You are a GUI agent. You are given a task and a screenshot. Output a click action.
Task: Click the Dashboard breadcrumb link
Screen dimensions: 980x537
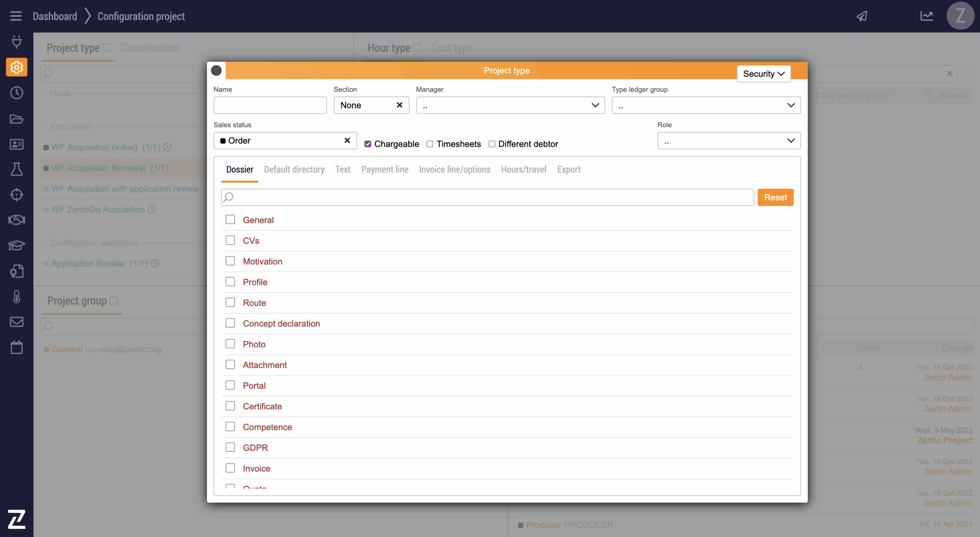55,16
